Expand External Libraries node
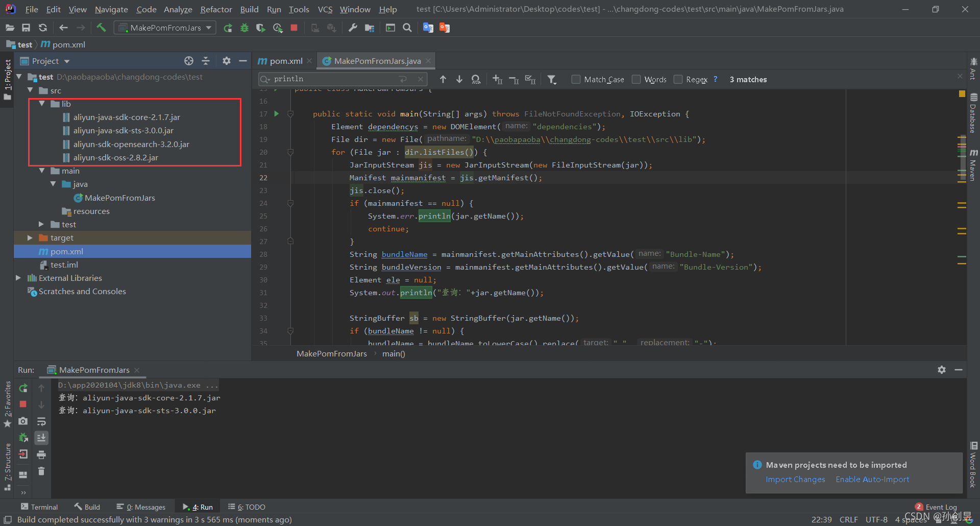This screenshot has height=526, width=980. point(18,278)
